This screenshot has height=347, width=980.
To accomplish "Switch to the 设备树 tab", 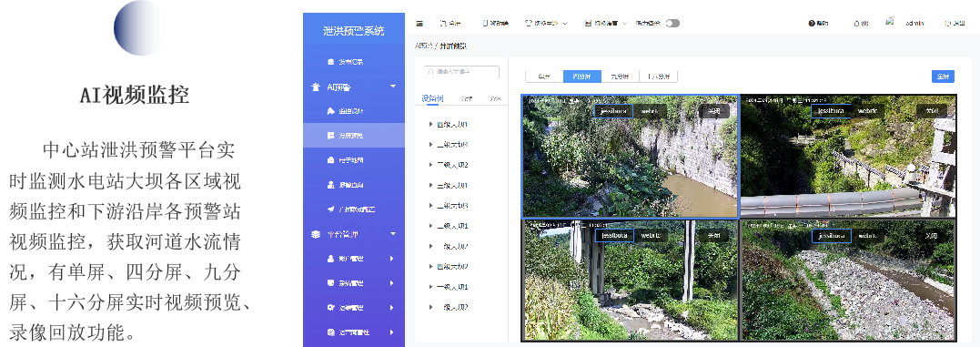I will point(432,98).
